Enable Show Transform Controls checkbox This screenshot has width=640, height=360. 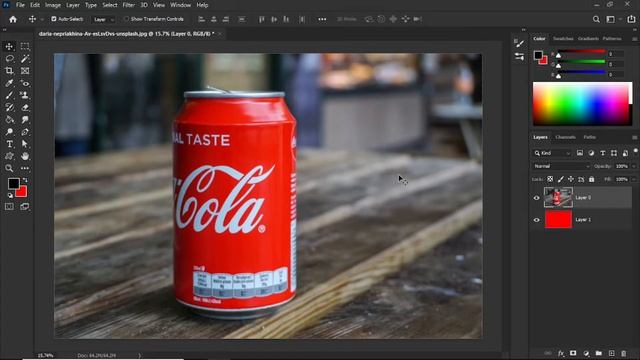126,19
